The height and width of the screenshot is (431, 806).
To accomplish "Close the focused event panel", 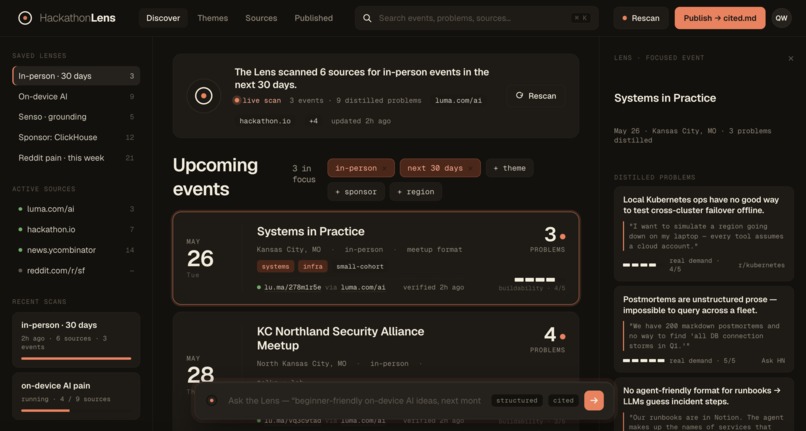I will (791, 59).
